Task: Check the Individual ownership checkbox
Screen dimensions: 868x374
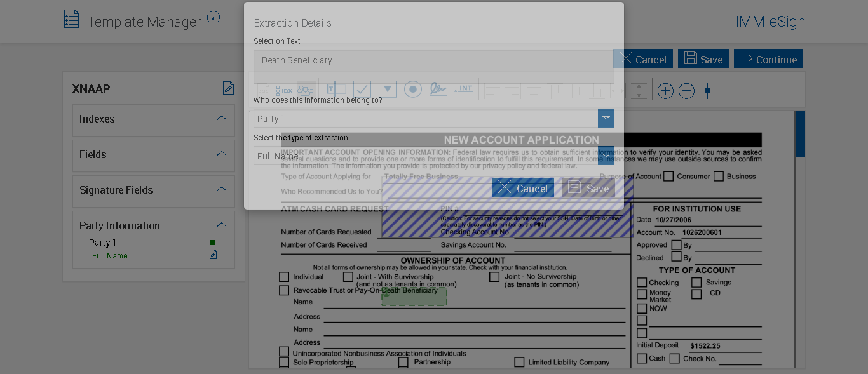Action: [x=284, y=277]
